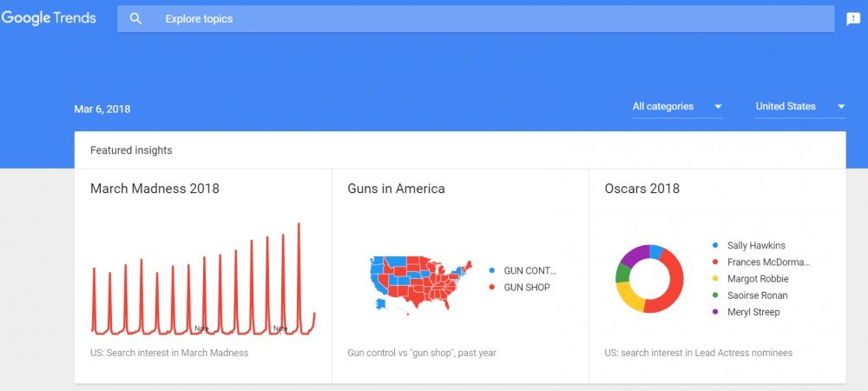This screenshot has width=868, height=391.
Task: Select Meryl Streep legend entry
Action: coord(753,312)
